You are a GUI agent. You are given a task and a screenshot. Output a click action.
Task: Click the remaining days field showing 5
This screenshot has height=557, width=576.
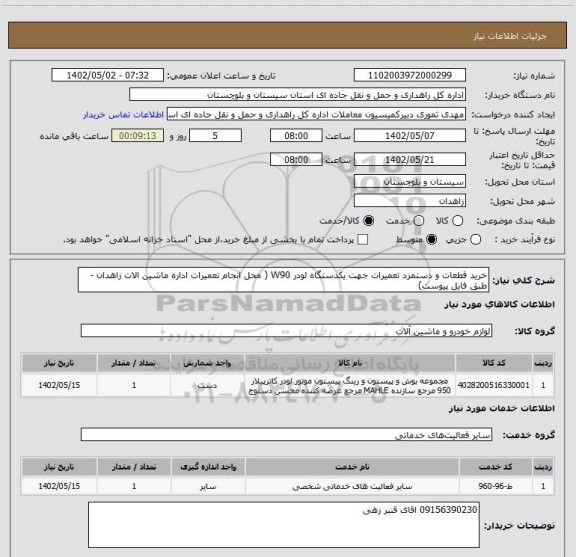point(215,136)
